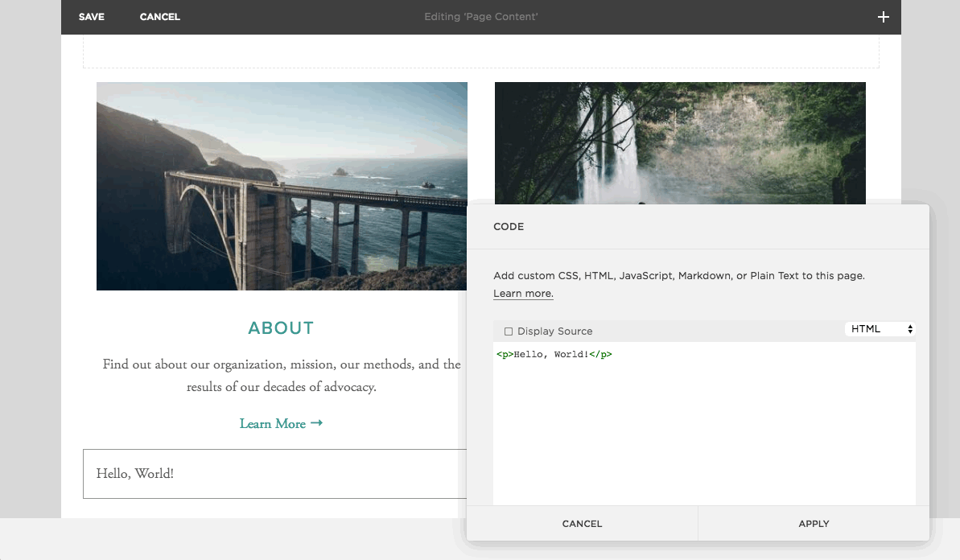
Task: Click the ABOUT heading text
Action: [x=281, y=328]
